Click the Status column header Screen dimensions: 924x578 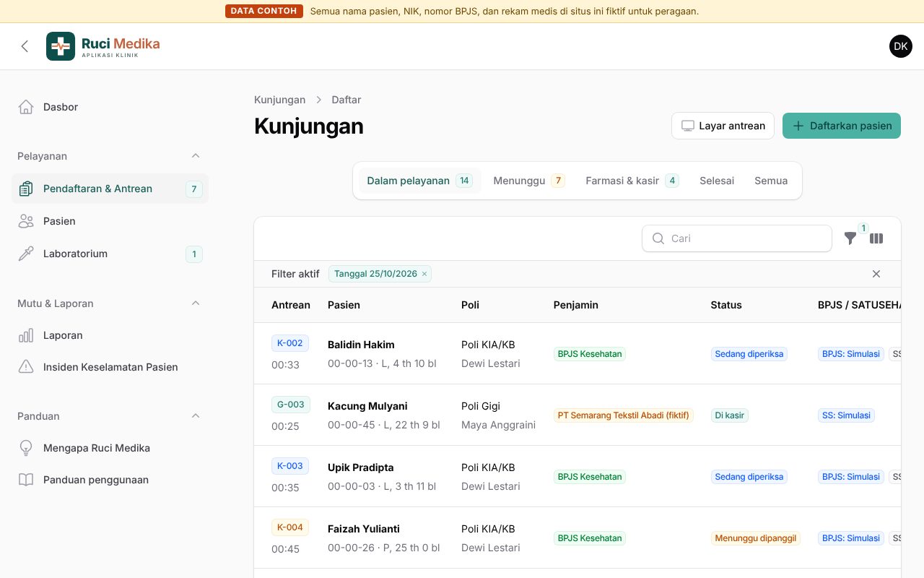(x=726, y=305)
